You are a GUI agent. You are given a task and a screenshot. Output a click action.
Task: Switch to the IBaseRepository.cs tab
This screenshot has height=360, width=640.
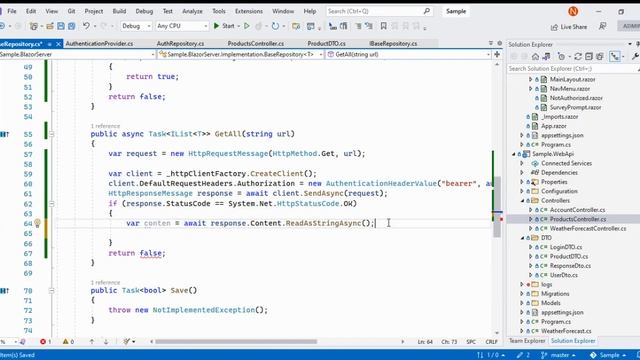(393, 44)
